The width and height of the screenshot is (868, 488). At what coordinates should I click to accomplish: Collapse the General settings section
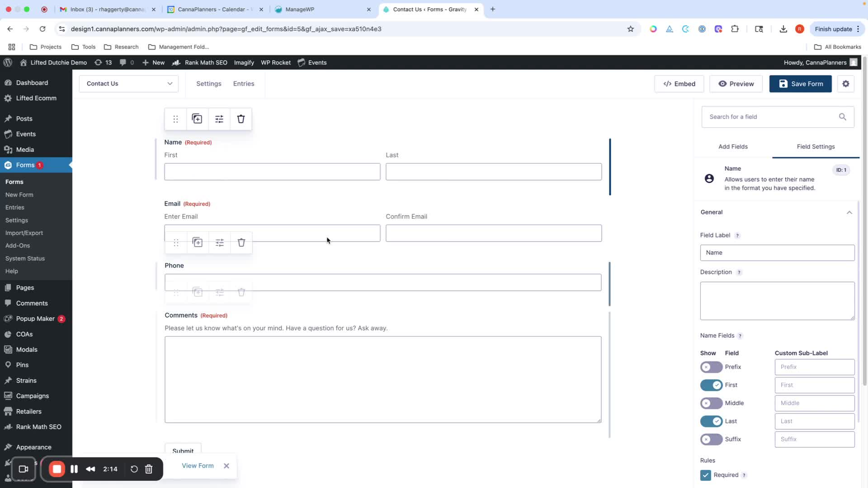[x=849, y=212]
